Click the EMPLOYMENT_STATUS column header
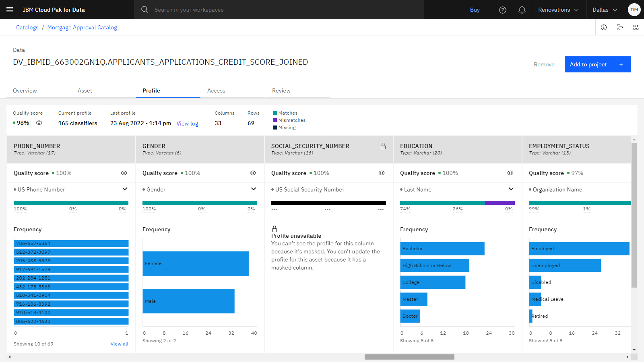Screen dimensions: 644x362 click(576, 149)
